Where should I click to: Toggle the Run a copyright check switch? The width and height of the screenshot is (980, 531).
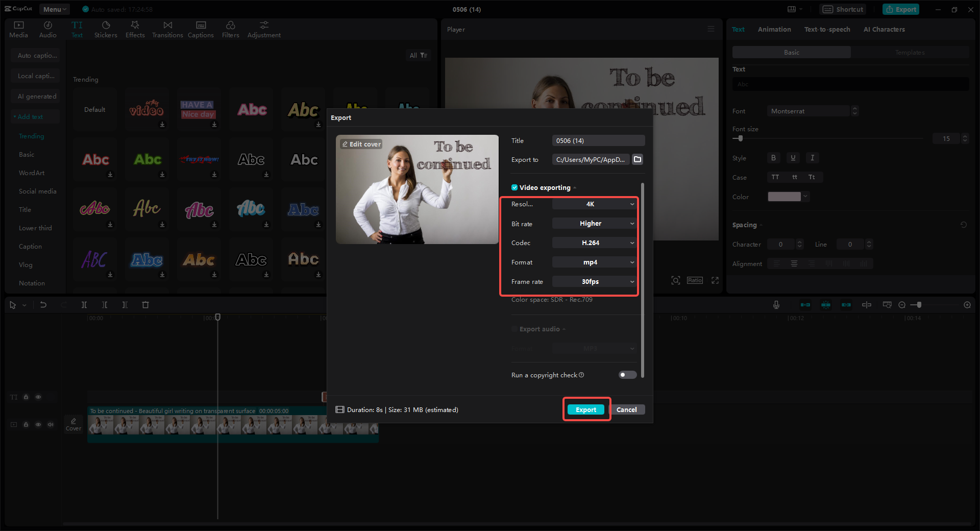[627, 375]
